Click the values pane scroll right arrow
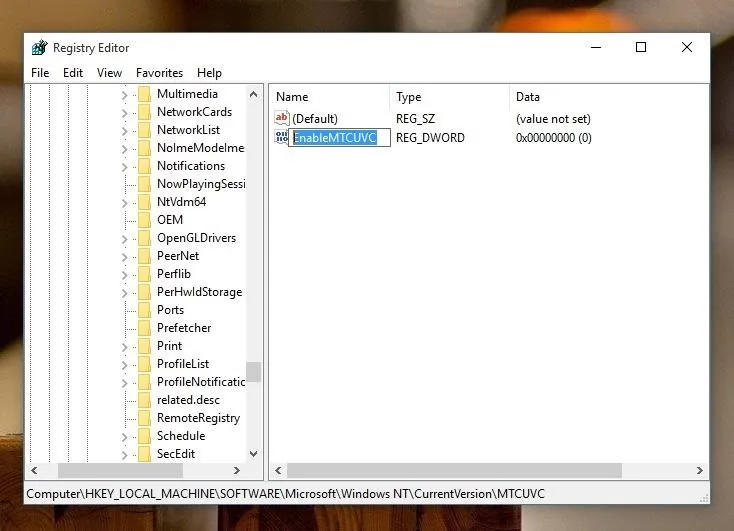 coord(700,470)
